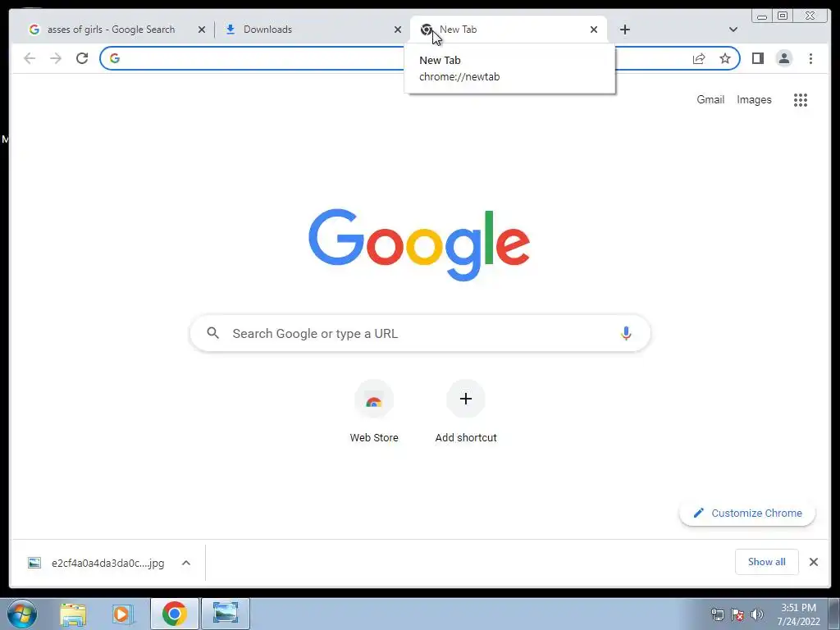The image size is (840, 630).
Task: Click the share page icon in the address bar
Action: 699,58
